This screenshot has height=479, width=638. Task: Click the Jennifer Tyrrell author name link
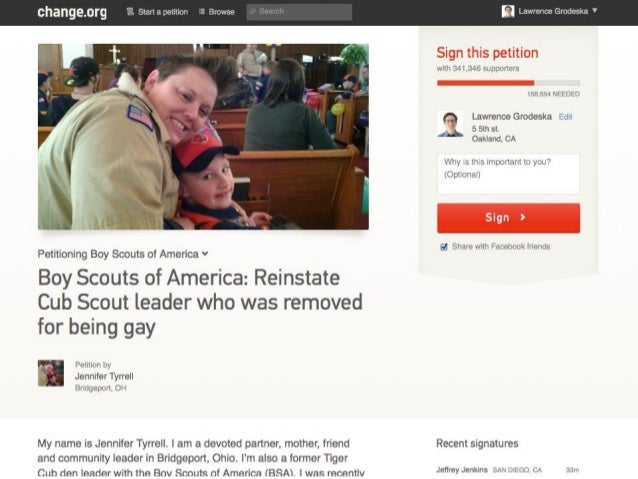pos(104,376)
